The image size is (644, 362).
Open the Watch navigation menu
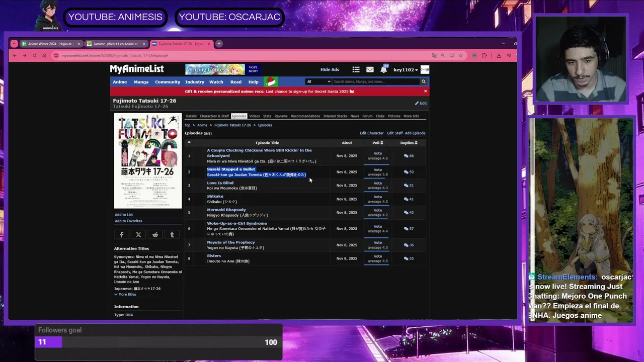[x=216, y=82]
